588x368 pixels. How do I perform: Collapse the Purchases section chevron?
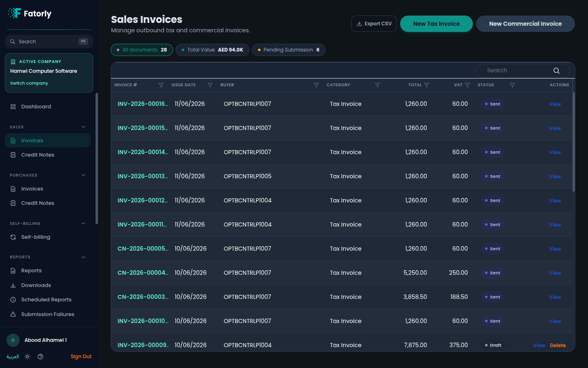click(x=83, y=175)
